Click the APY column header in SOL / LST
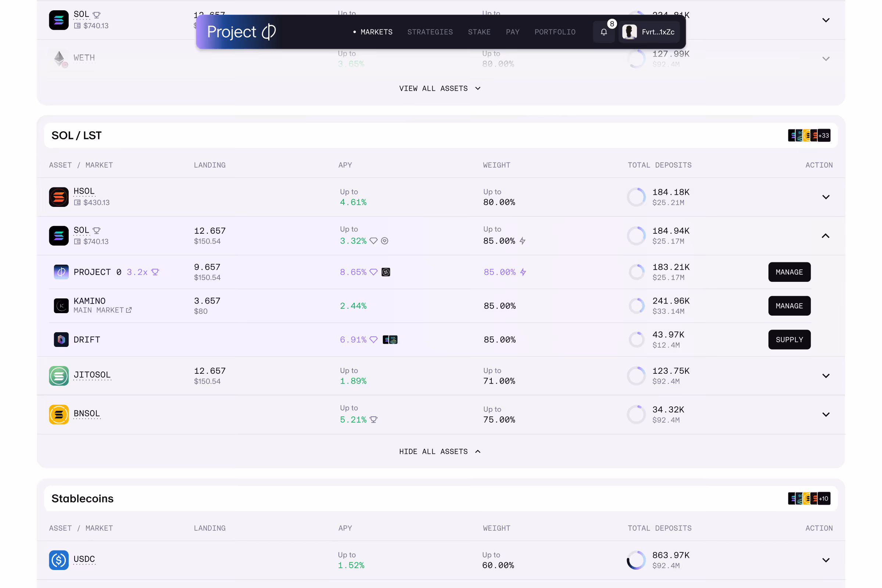The width and height of the screenshot is (882, 588). coord(345,165)
